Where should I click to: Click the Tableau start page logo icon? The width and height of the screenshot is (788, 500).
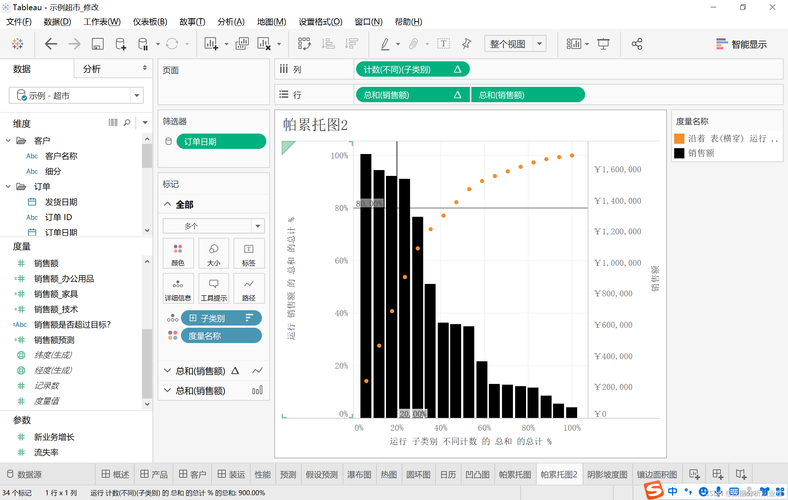click(x=18, y=44)
